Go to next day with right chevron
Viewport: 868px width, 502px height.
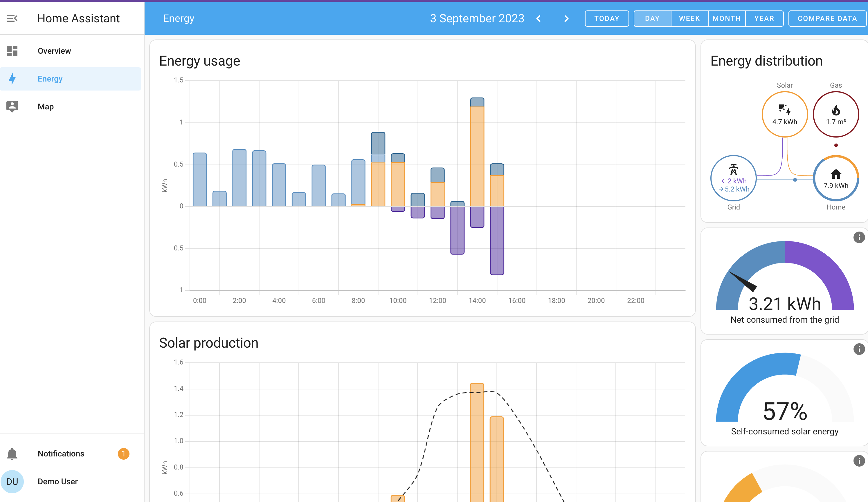pyautogui.click(x=566, y=19)
